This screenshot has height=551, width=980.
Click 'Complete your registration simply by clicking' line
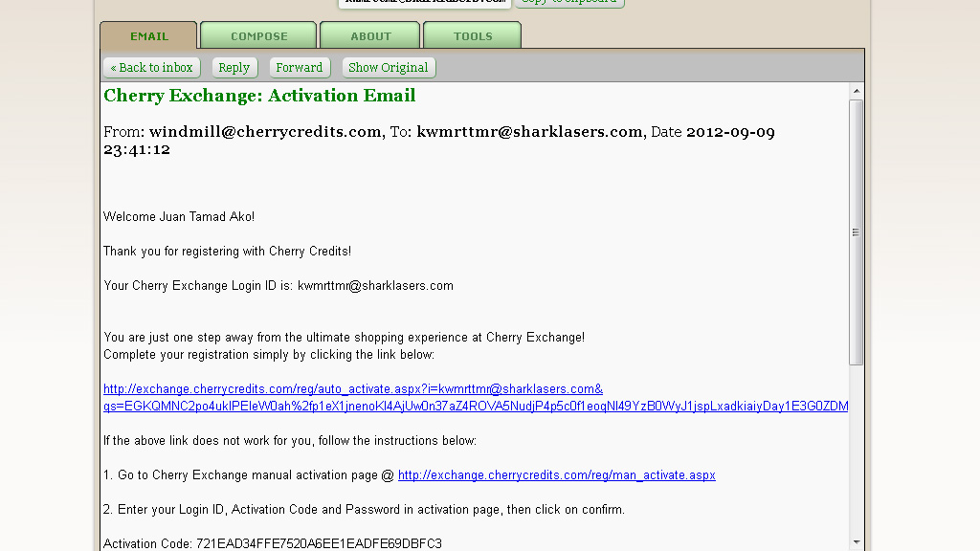[269, 354]
